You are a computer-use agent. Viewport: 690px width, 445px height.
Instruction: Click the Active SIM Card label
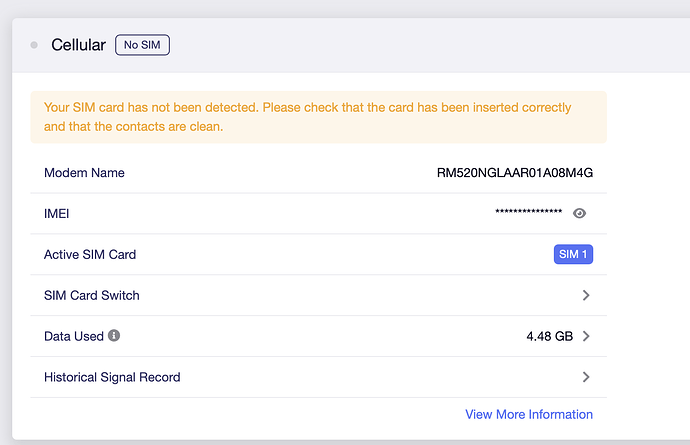point(90,254)
